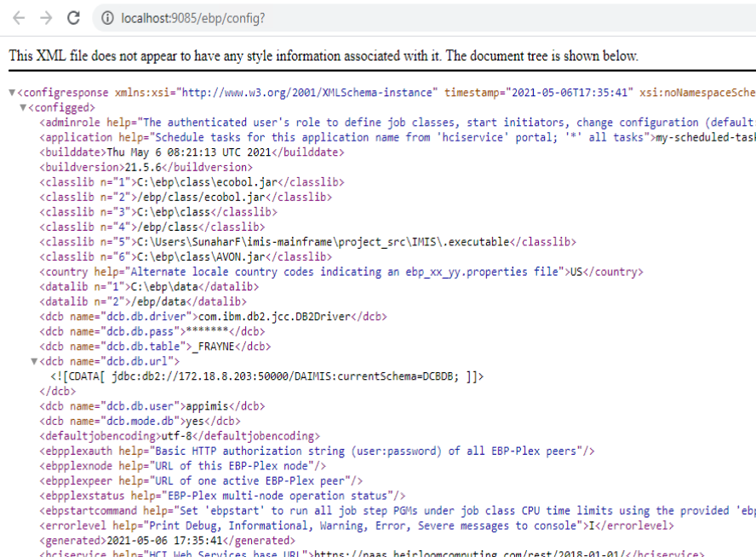Click the dcb.db.pass masked line

click(x=152, y=332)
